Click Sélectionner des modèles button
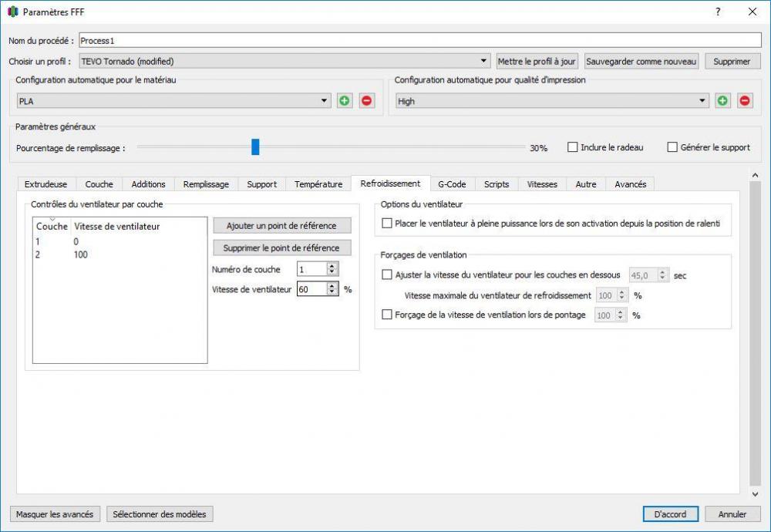Screen dimensions: 771x532 click(x=160, y=514)
